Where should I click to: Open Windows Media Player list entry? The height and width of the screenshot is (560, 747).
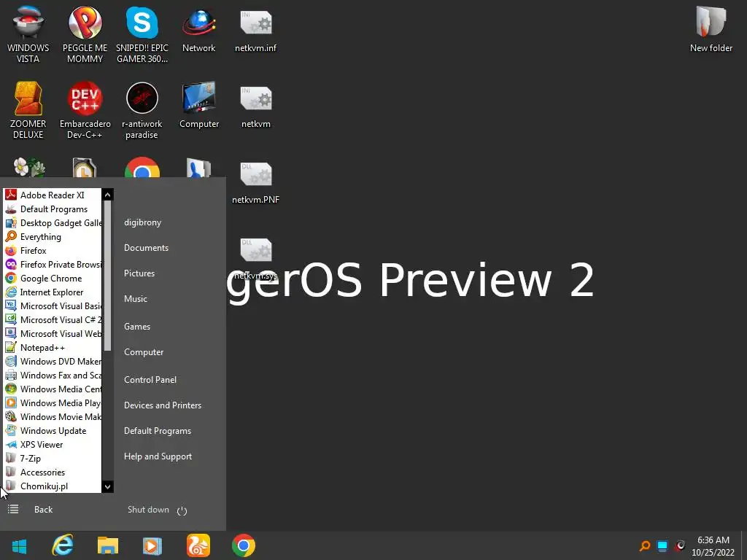tap(53, 402)
